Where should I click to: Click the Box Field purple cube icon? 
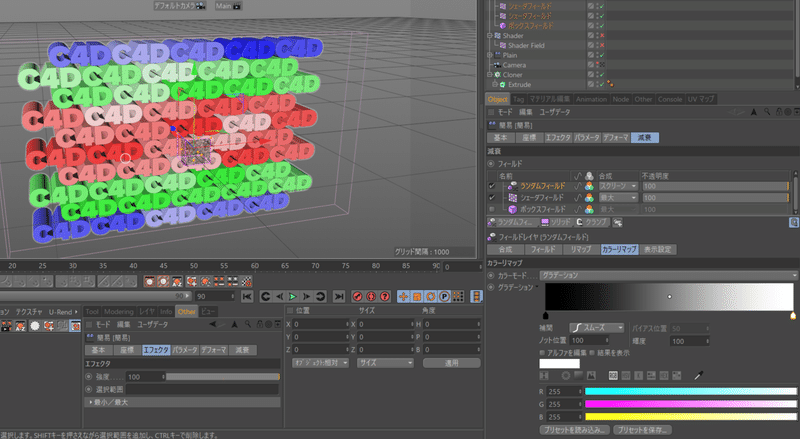513,209
